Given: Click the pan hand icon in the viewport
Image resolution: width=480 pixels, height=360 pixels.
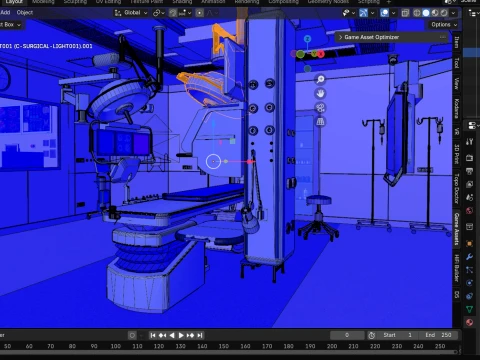Looking at the screenshot, I should [x=320, y=94].
